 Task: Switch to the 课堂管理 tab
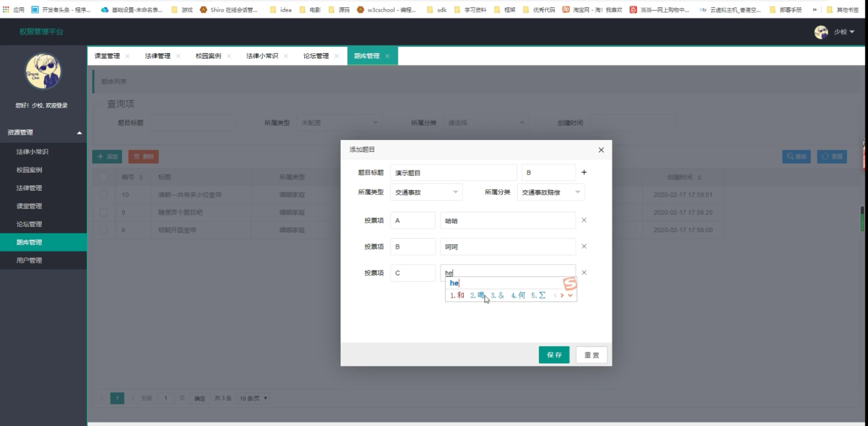[x=107, y=56]
